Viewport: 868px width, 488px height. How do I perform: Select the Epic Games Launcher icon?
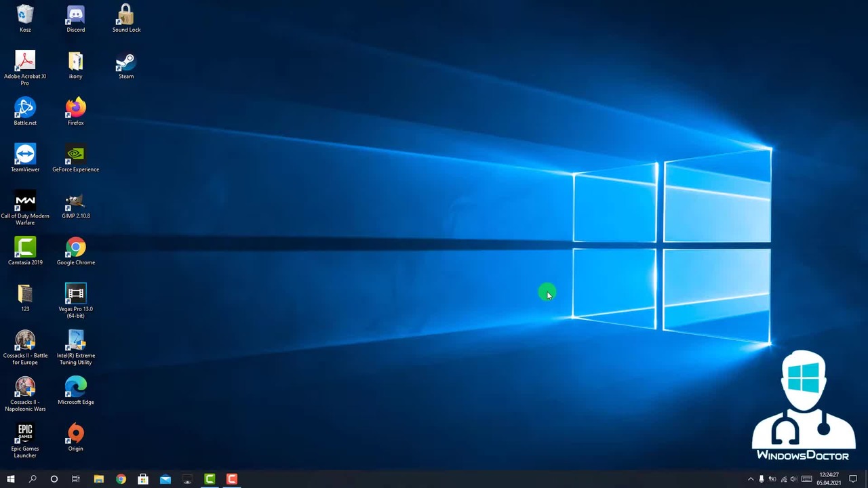point(25,441)
